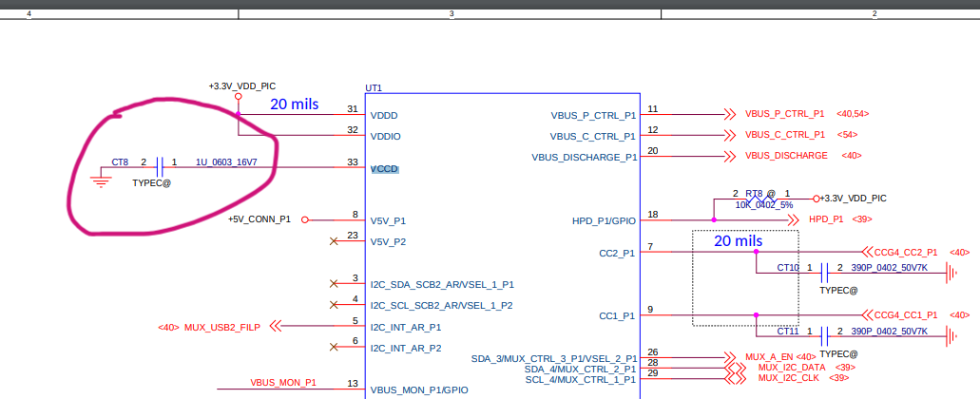Screen dimensions: 980x399
Task: Select the CCG4_CC2_P1 net label
Action: [x=905, y=253]
